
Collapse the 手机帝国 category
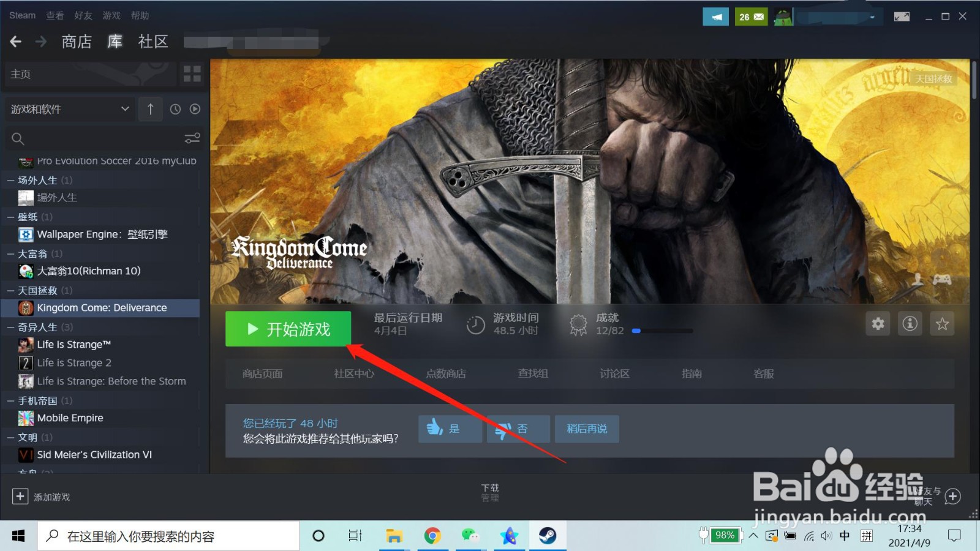[10, 400]
